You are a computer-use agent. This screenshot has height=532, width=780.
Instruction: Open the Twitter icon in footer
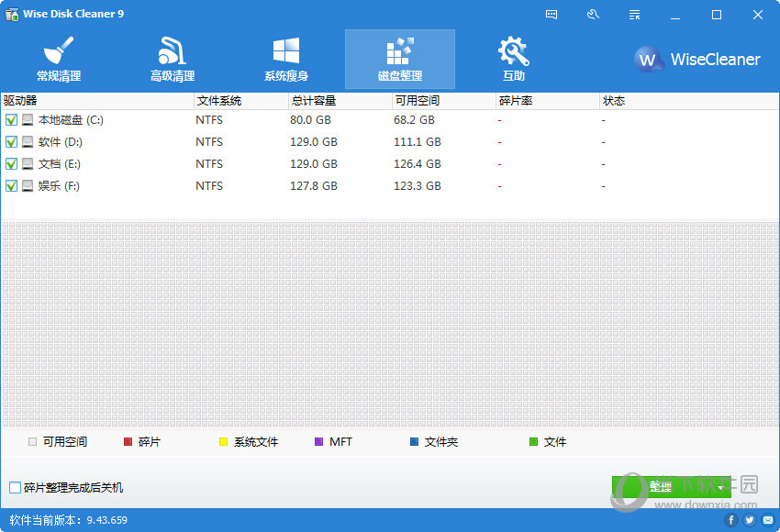tap(750, 520)
